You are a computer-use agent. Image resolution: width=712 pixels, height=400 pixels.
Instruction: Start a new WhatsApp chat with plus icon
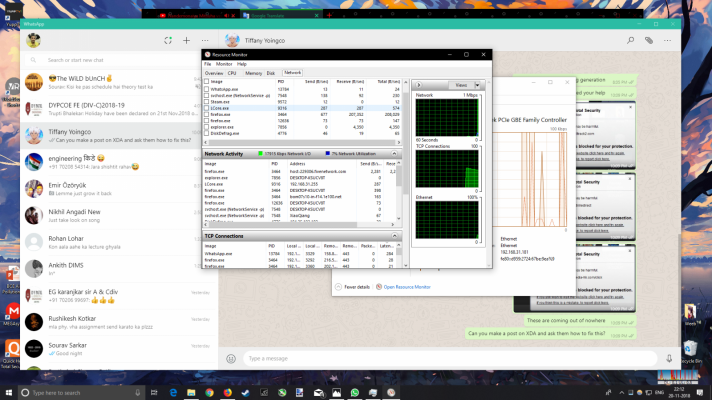[x=186, y=40]
